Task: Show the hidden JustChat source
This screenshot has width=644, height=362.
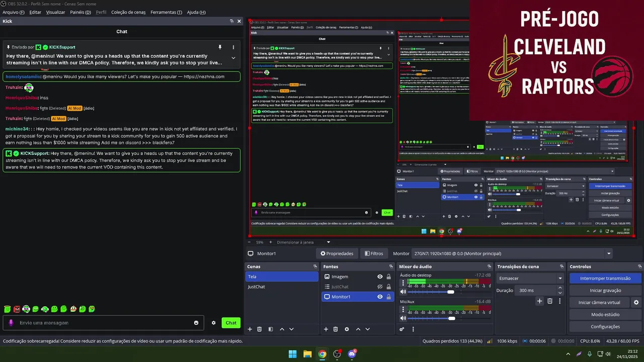Action: (380, 287)
